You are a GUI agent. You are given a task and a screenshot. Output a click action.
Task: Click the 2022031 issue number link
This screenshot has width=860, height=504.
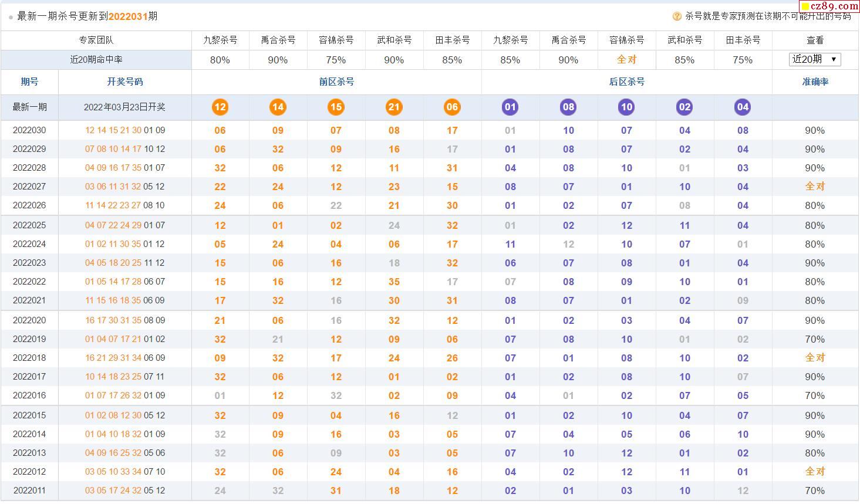[x=128, y=16]
